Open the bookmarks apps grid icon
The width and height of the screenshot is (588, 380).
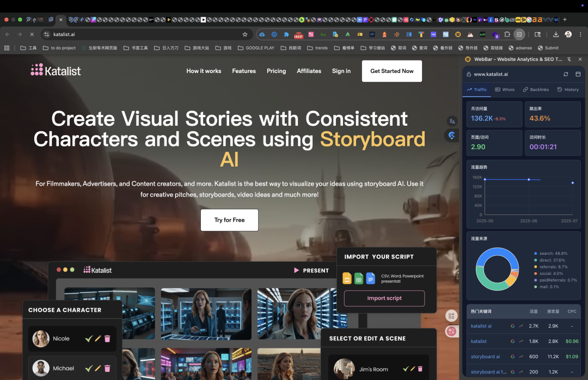(x=7, y=48)
